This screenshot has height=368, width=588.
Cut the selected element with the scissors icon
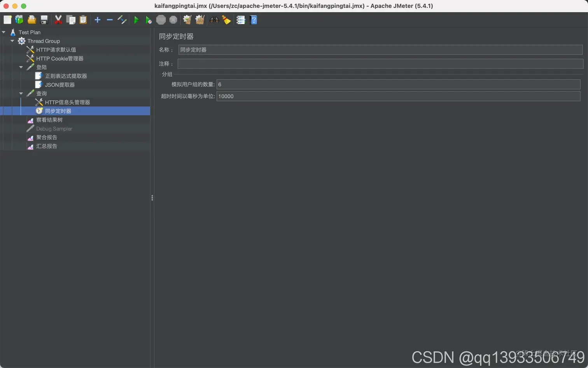point(58,20)
